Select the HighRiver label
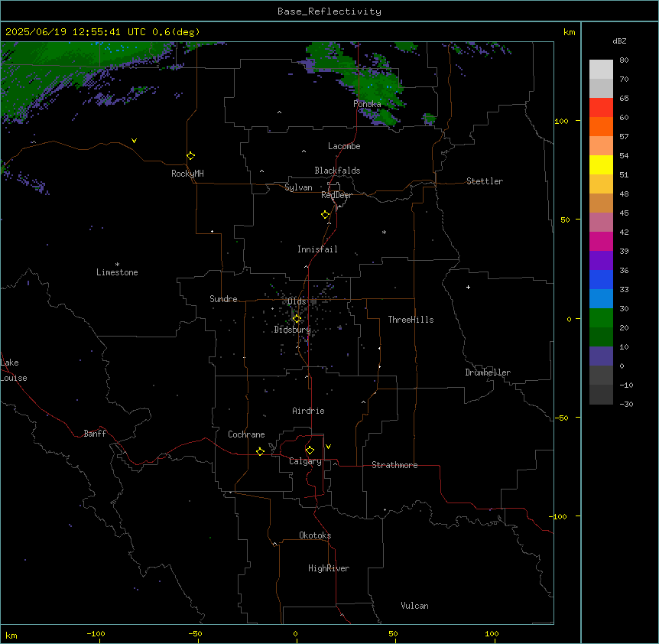The width and height of the screenshot is (659, 644). (329, 568)
